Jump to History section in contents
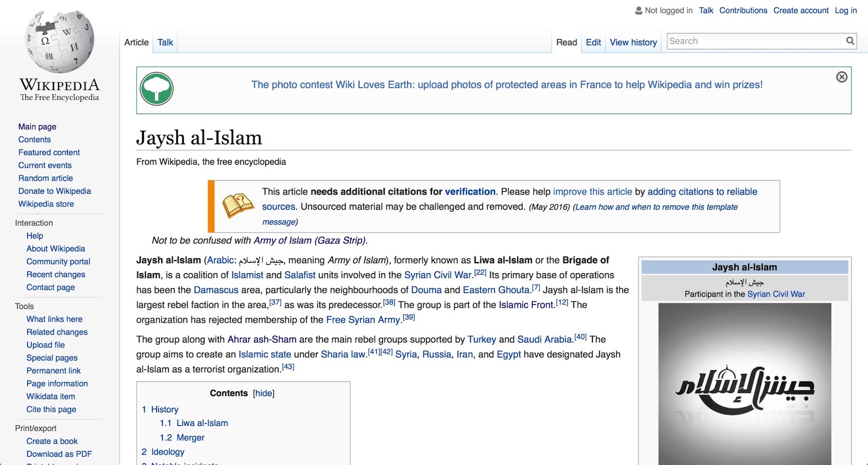Image resolution: width=868 pixels, height=465 pixels. (x=164, y=410)
